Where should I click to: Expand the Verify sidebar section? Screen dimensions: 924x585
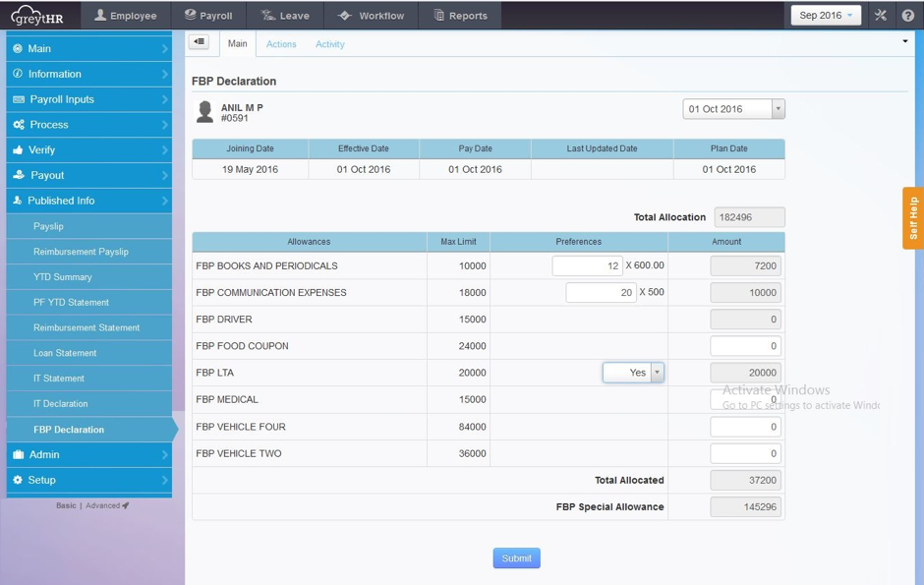[89, 149]
